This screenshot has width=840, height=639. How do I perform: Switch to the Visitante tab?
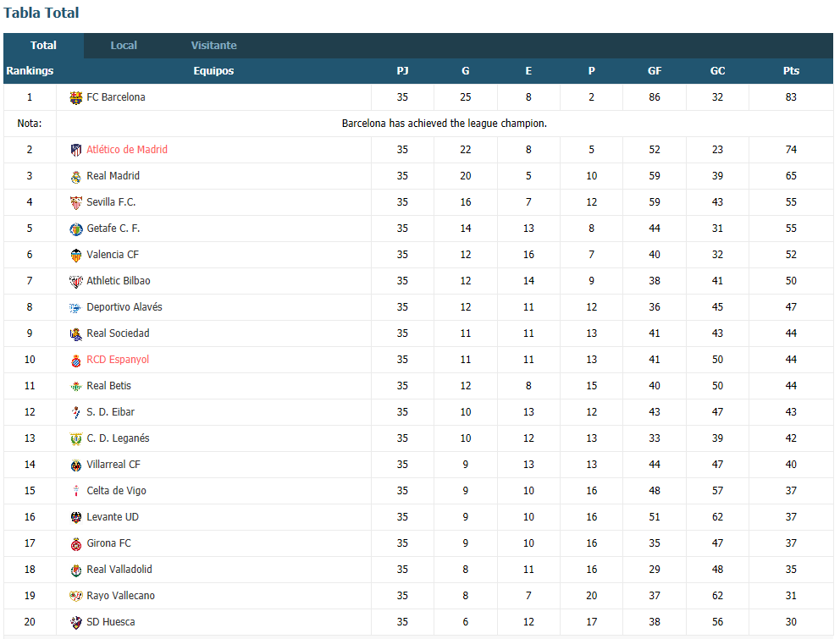[x=213, y=46]
